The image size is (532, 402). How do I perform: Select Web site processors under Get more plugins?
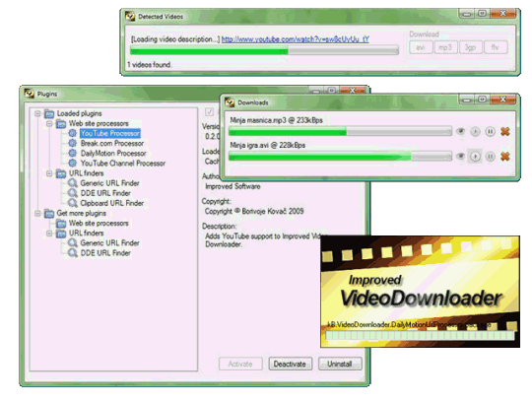click(x=99, y=223)
